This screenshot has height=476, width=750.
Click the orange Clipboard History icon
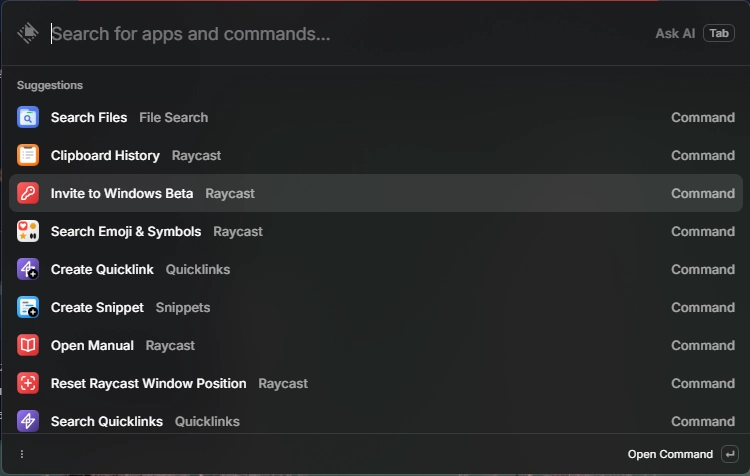(28, 155)
